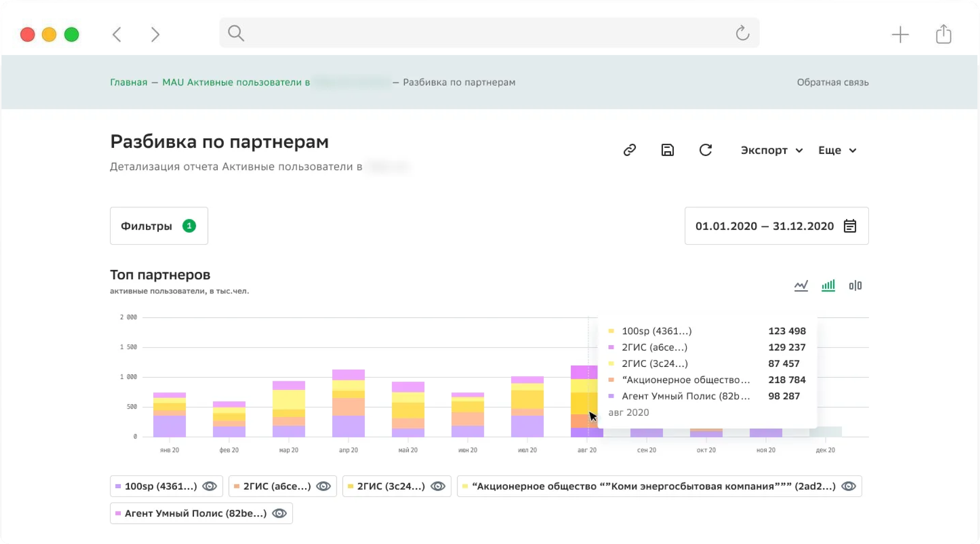
Task: Expand the Экспорт dropdown
Action: (772, 150)
